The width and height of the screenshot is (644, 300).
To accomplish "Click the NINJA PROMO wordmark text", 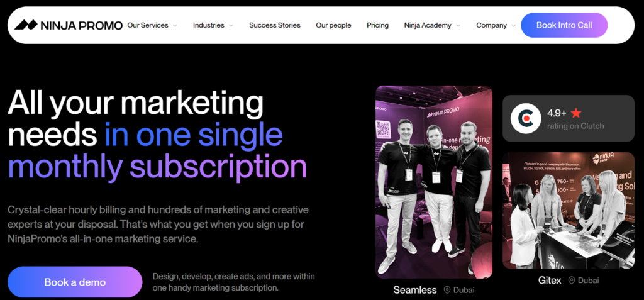I will pyautogui.click(x=81, y=26).
